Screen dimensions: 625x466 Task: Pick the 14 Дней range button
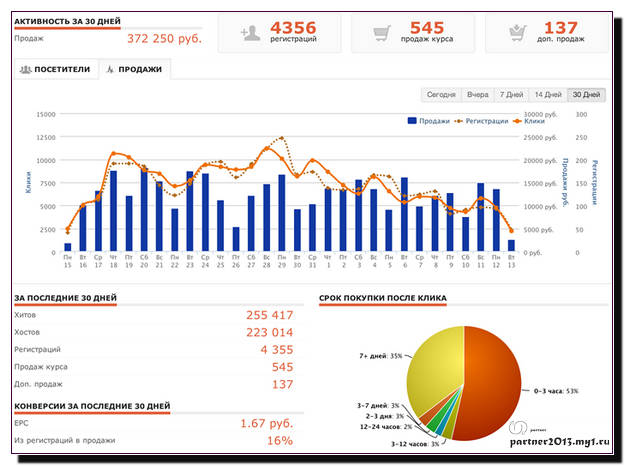(547, 95)
